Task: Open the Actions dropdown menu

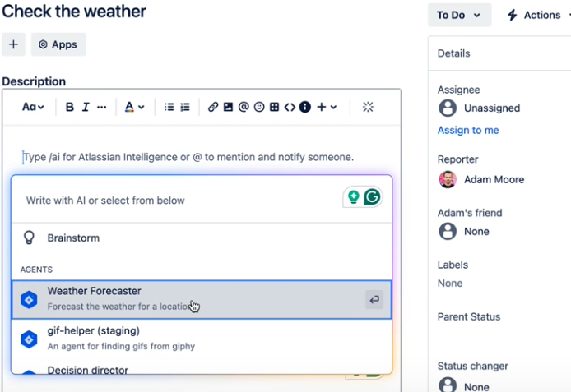Action: point(539,15)
